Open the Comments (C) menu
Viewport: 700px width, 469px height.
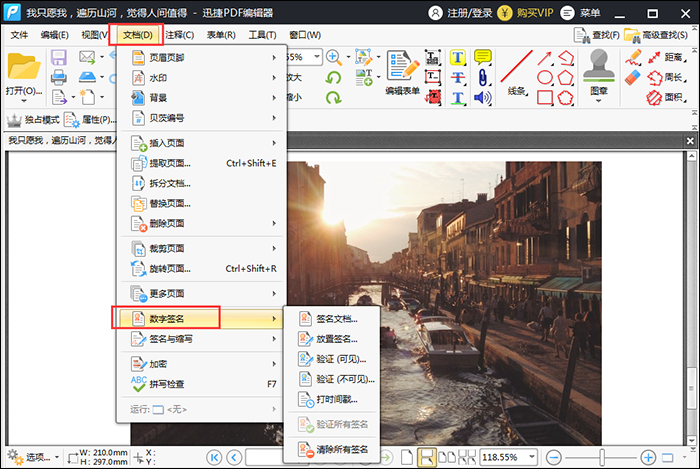pyautogui.click(x=180, y=35)
